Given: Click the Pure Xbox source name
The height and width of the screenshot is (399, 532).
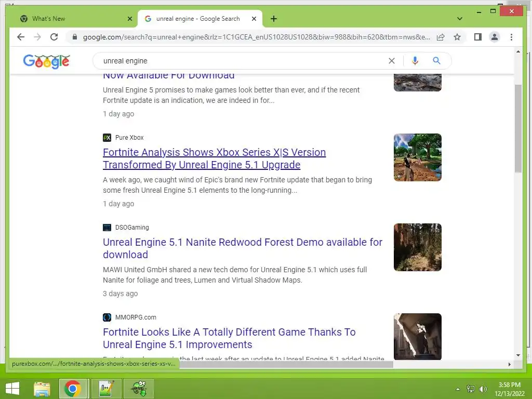Looking at the screenshot, I should 129,137.
